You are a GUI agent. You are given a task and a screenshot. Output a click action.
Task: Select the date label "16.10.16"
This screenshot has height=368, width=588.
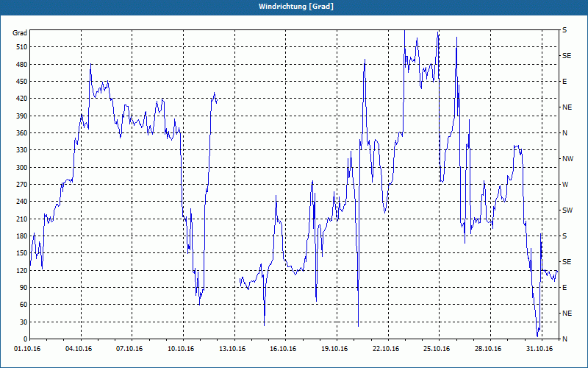[284, 349]
